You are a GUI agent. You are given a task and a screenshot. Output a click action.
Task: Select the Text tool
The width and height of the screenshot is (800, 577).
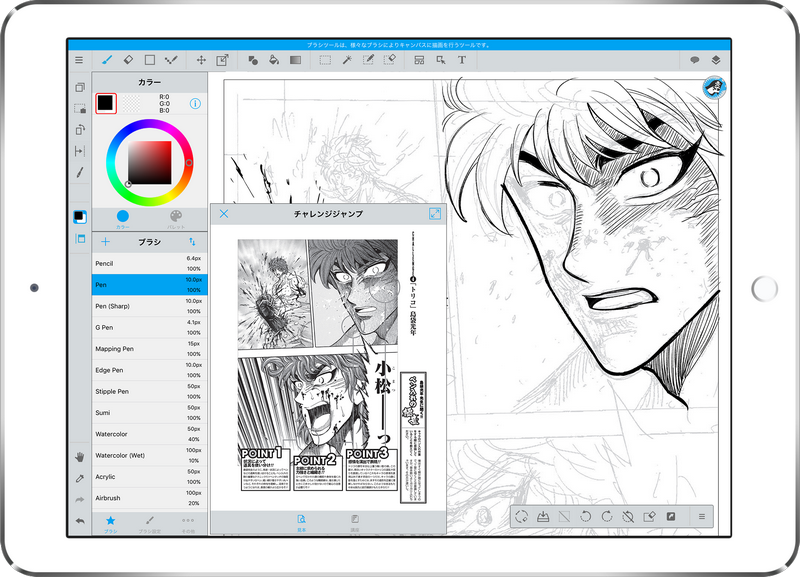(462, 60)
